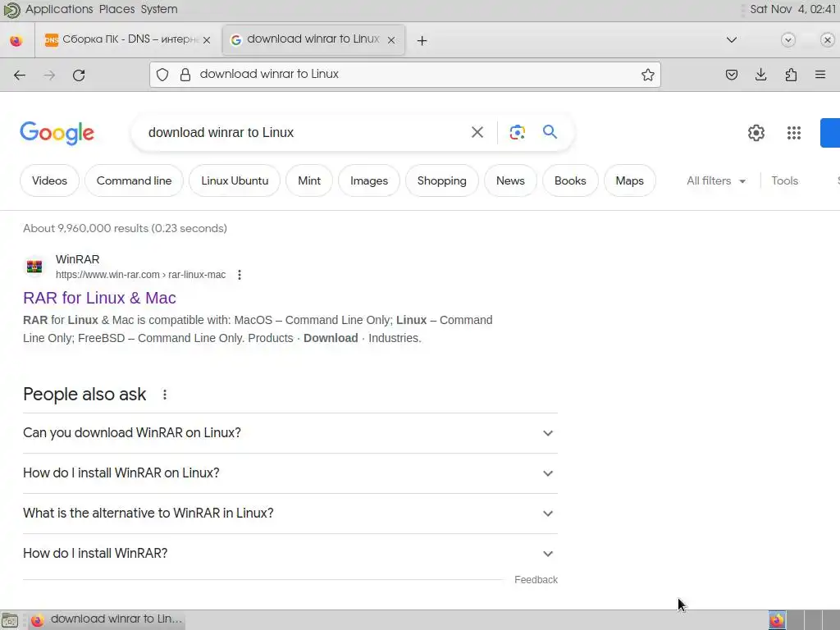
Task: Clear the Google search box
Action: [x=477, y=132]
